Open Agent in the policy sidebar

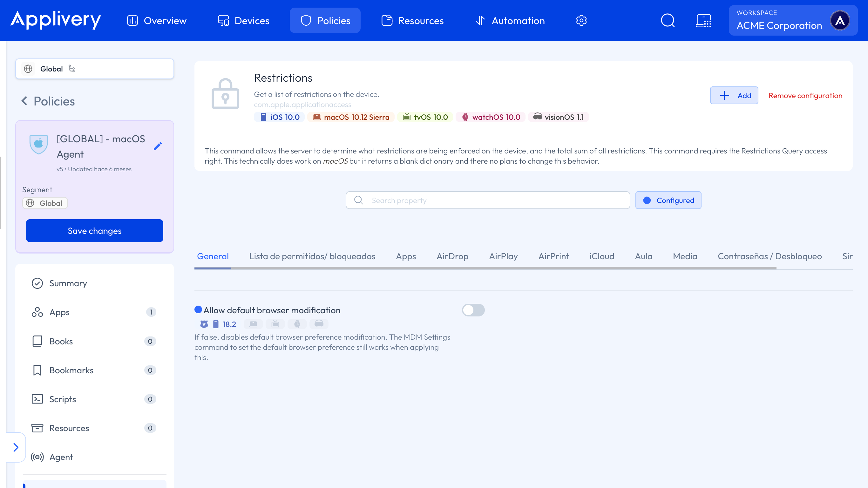pos(95,457)
